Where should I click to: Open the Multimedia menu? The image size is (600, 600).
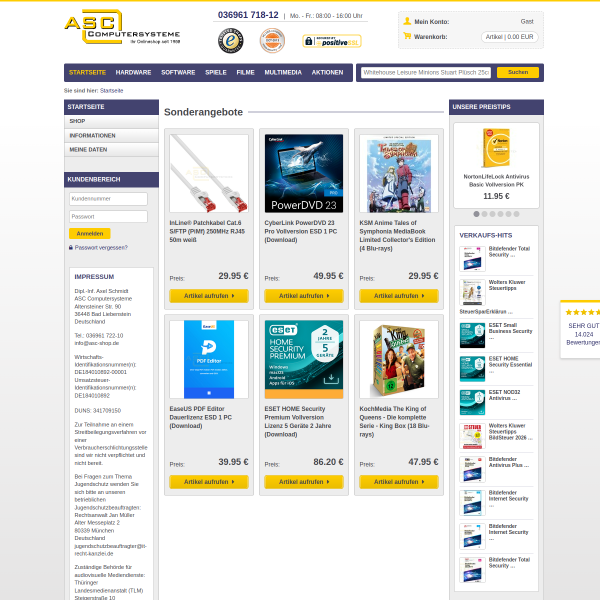pos(283,72)
